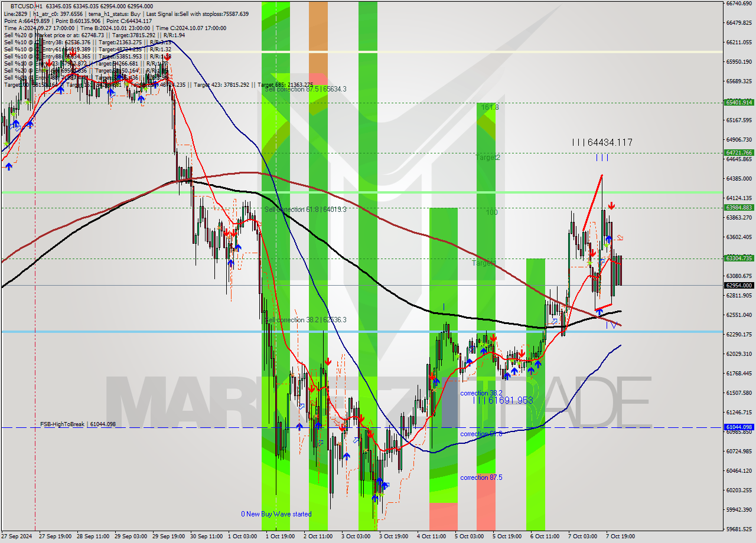Viewport: 756px width, 543px height.
Task: Click the 'Sell correction 61.8 | 64019.3' label
Action: tap(305, 210)
